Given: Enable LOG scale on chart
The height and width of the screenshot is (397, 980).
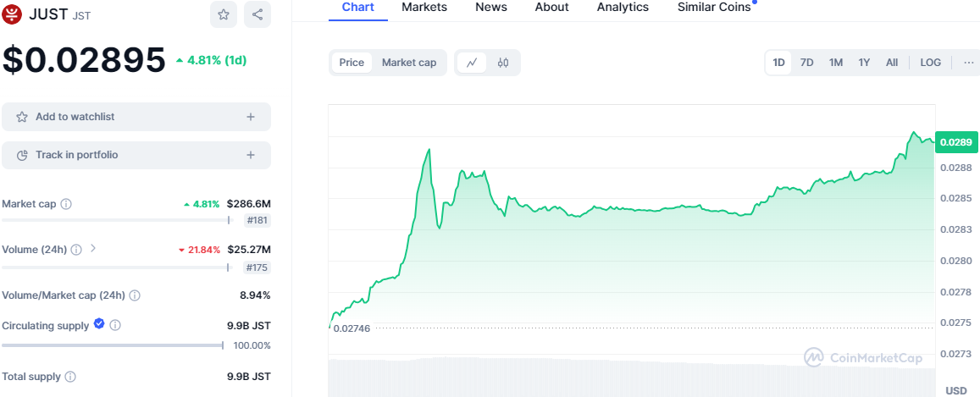Looking at the screenshot, I should 930,63.
